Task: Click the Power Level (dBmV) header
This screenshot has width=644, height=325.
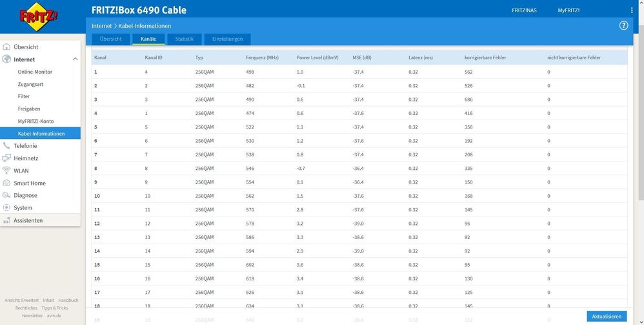Action: click(317, 58)
